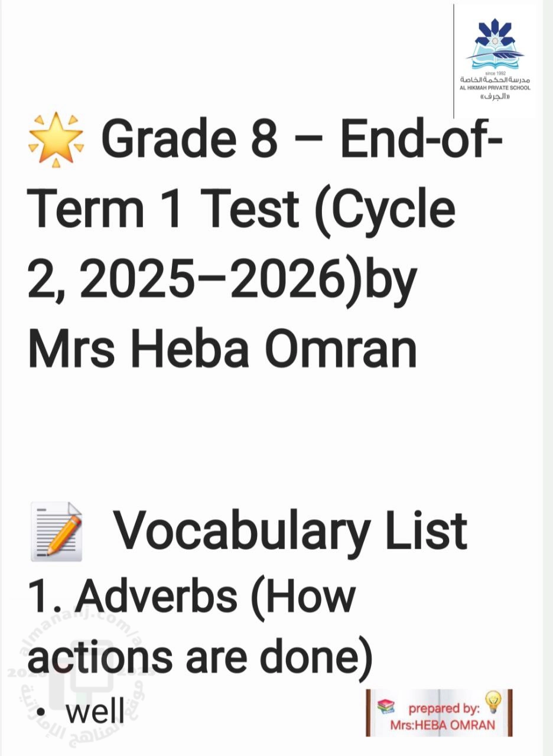Click the lightbulb icon in banner
The image size is (553, 756).
tap(492, 702)
